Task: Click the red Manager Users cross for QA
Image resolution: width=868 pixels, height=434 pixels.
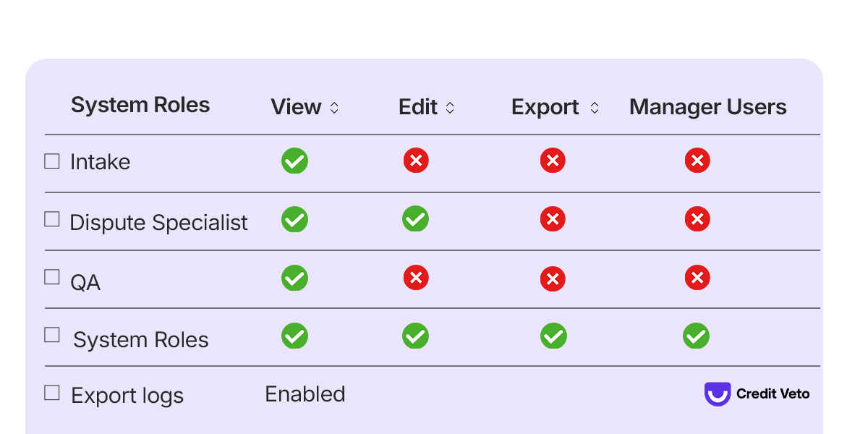Action: (x=697, y=278)
